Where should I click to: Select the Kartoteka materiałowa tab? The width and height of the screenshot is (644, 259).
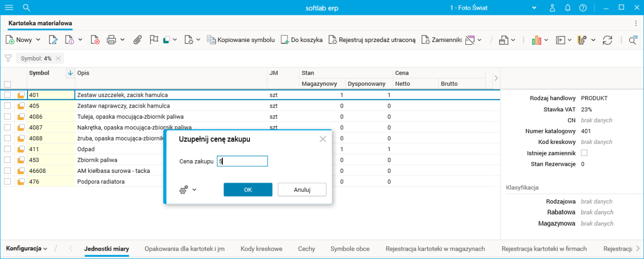[40, 23]
